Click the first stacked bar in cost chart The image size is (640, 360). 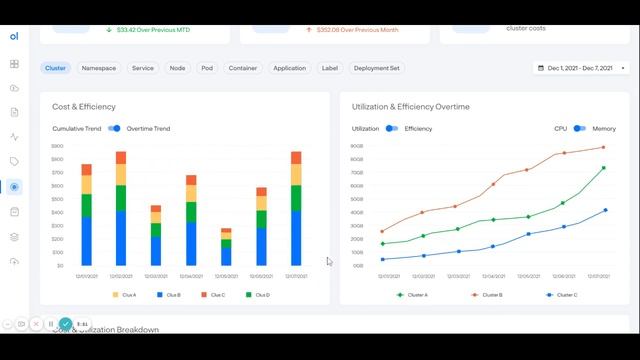(87, 215)
